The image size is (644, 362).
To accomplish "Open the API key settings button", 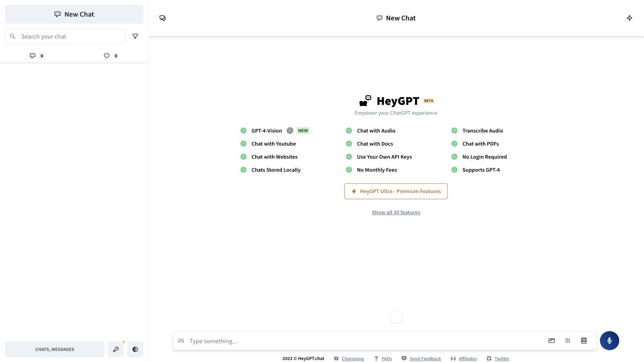I will tap(116, 349).
